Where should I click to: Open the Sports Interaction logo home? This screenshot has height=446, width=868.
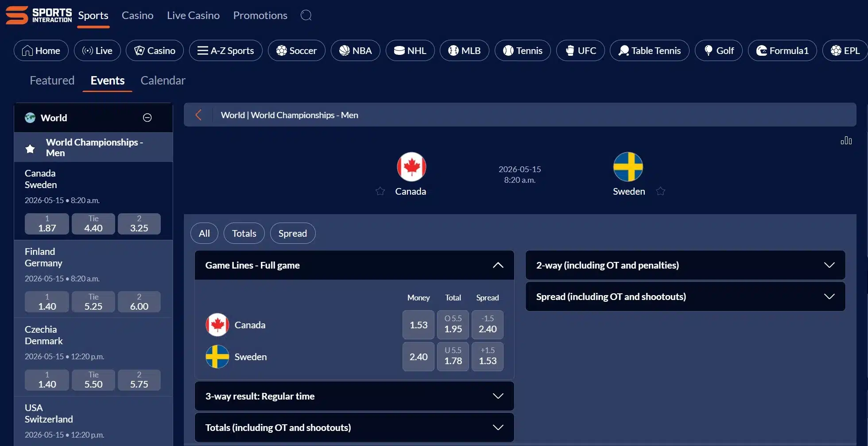tap(39, 15)
